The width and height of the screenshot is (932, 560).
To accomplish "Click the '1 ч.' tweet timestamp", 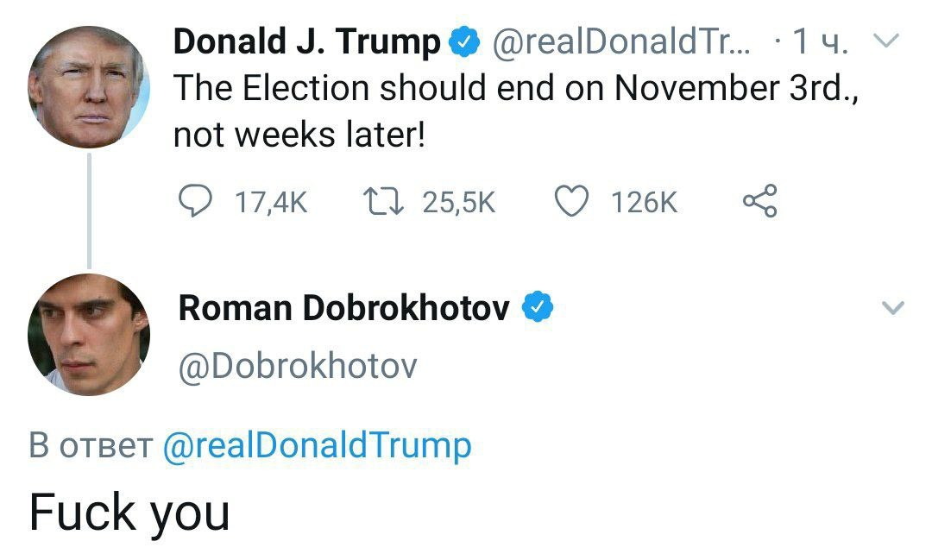I will click(817, 41).
